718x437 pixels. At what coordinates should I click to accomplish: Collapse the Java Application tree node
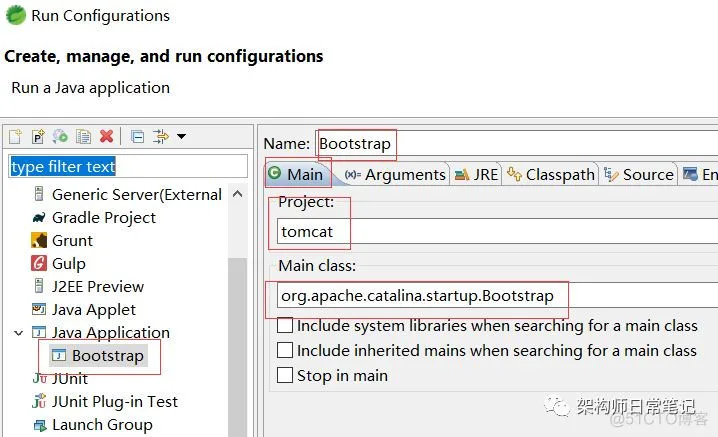17,333
